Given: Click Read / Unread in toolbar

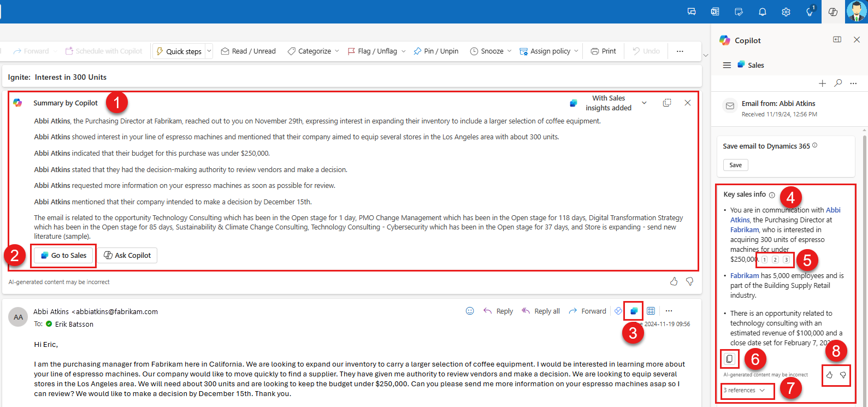Looking at the screenshot, I should (x=249, y=51).
